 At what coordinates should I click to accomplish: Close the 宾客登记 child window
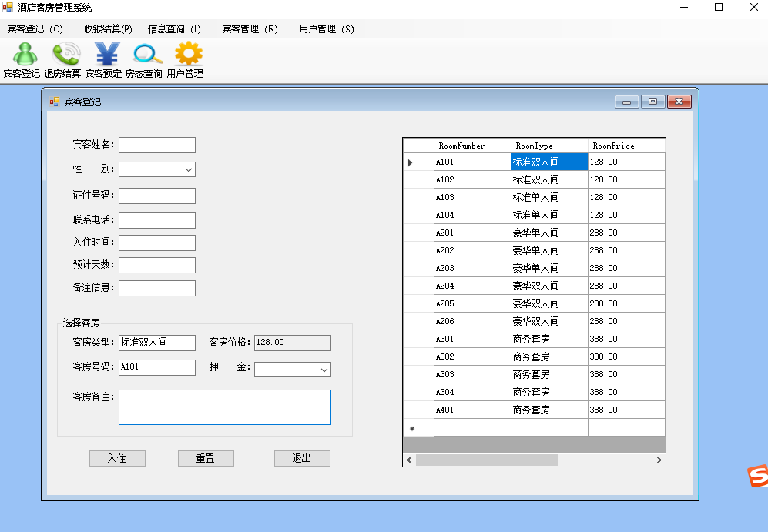coord(679,102)
